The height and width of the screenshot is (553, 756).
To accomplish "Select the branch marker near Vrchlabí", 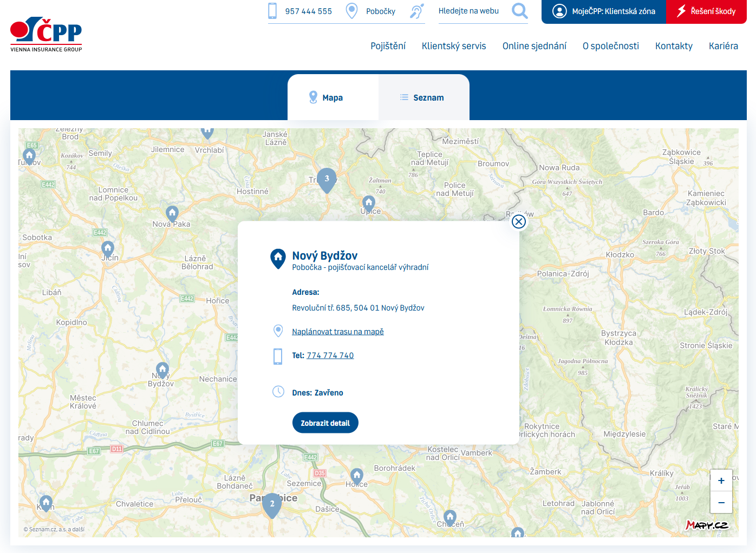I will click(207, 133).
